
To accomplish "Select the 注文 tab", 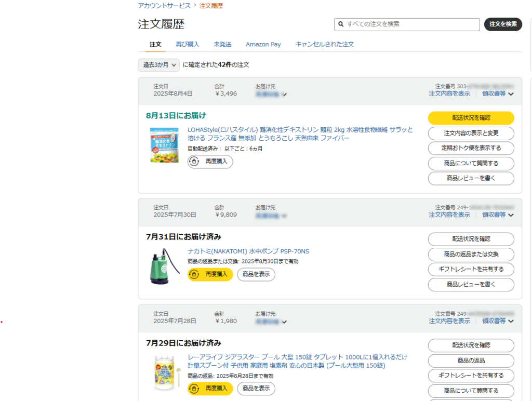I will coord(155,45).
